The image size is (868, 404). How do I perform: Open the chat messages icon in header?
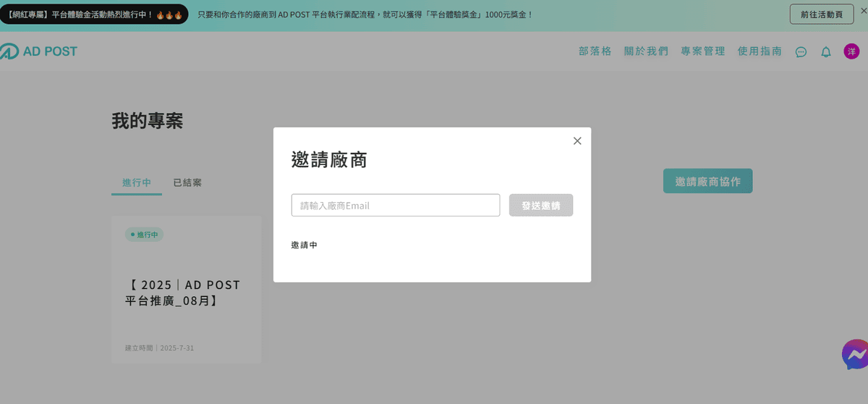click(801, 52)
